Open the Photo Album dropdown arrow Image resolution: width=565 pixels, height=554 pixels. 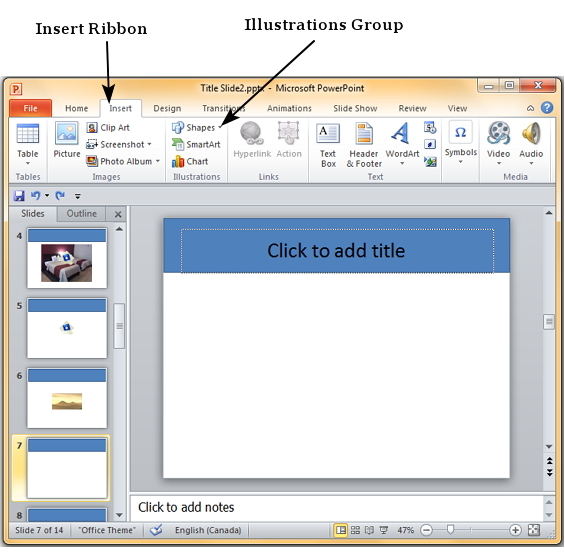click(x=158, y=161)
